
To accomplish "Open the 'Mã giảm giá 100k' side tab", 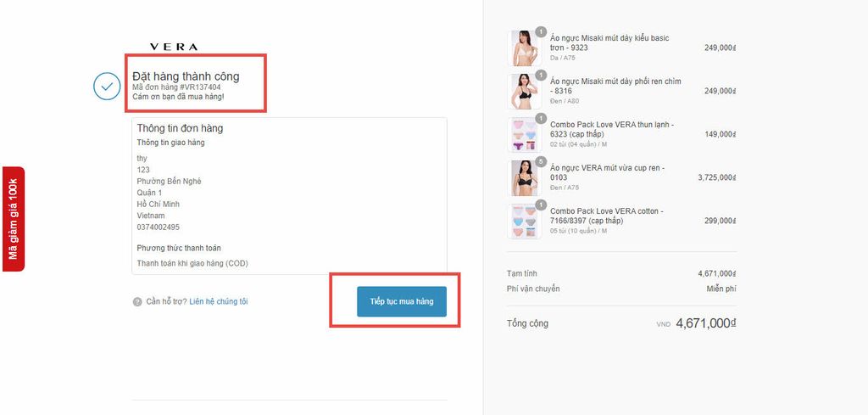I will (14, 219).
